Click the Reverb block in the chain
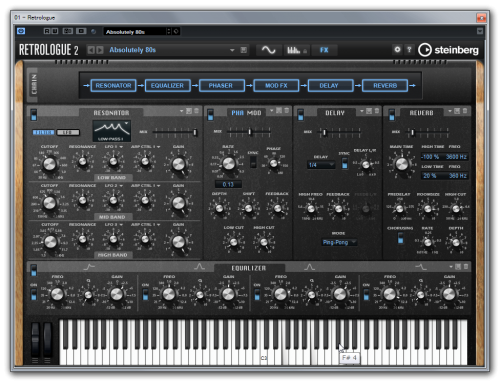This screenshot has width=500, height=382. click(385, 86)
